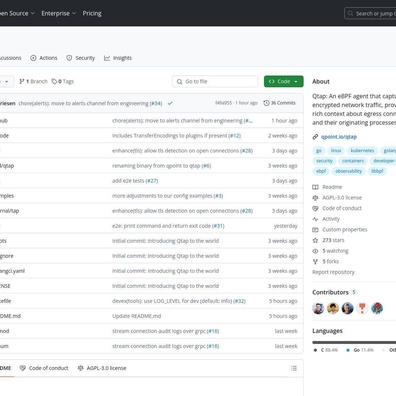Open the third contributor avatar
This screenshot has height=396, width=396.
pyautogui.click(x=348, y=308)
